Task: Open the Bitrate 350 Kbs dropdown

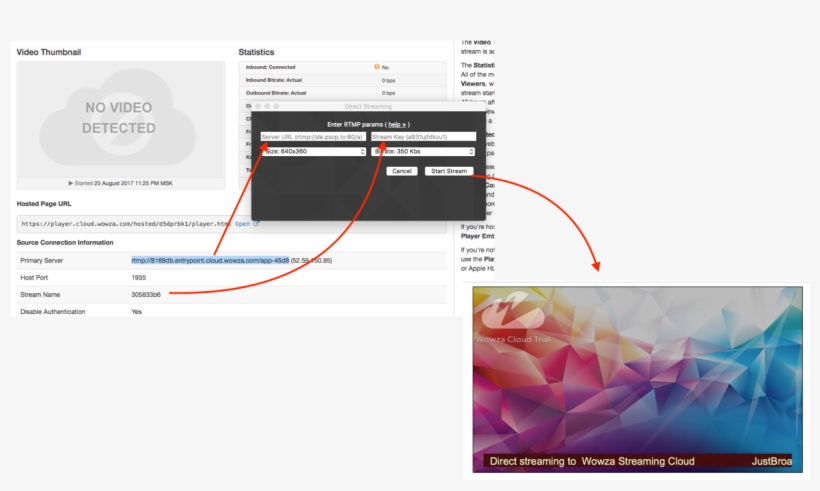Action: click(423, 151)
